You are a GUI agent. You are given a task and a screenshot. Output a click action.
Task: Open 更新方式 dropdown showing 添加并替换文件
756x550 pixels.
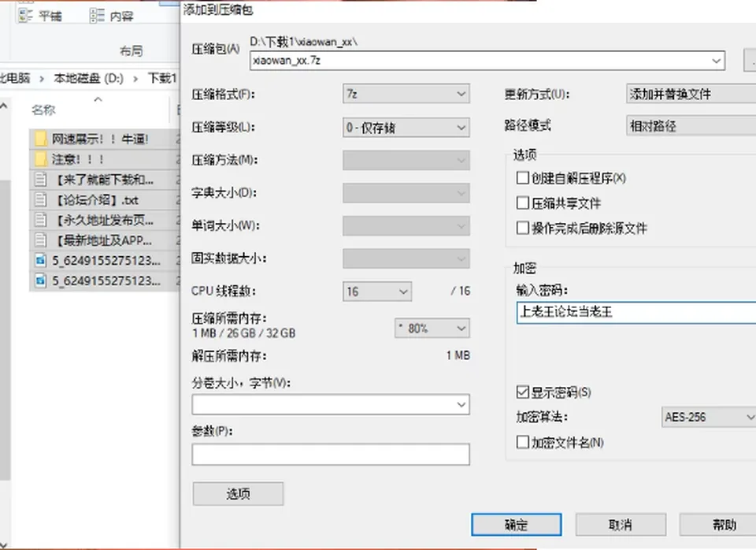[x=691, y=94]
